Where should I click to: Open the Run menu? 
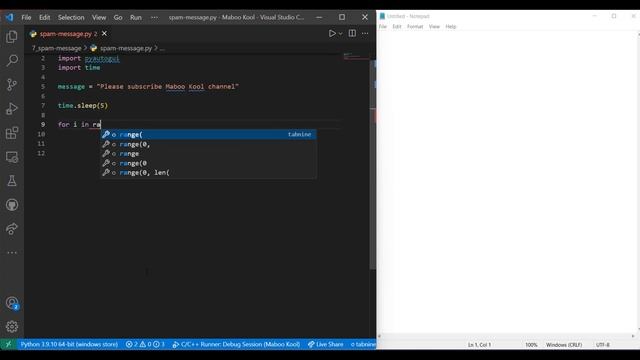pos(136,18)
